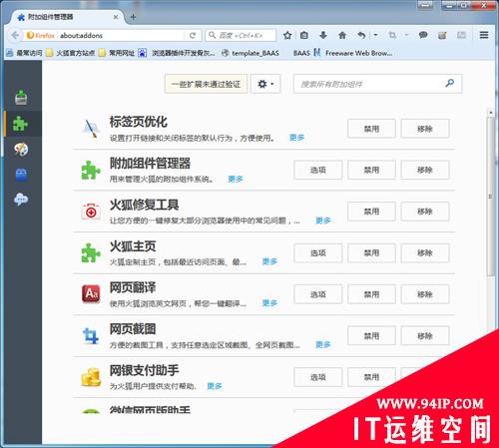
Task: Open options for 网页翻译
Action: pyautogui.click(x=318, y=294)
